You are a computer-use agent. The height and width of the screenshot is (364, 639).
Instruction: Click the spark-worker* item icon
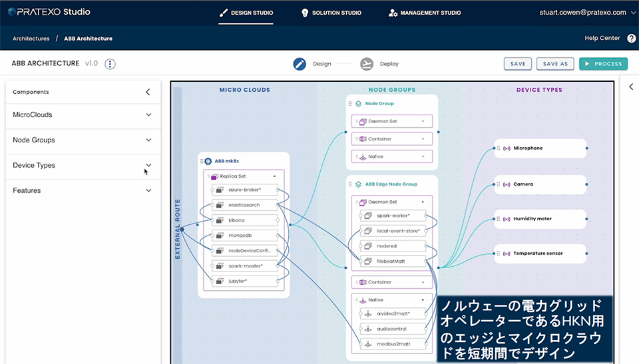(368, 216)
